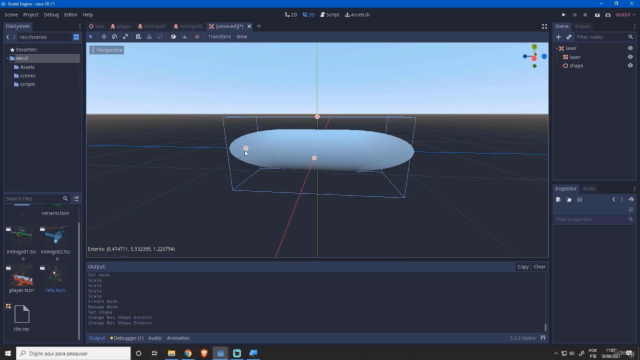The height and width of the screenshot is (360, 640).
Task: Toggle Use Snap toolbar icon
Action: [x=184, y=37]
